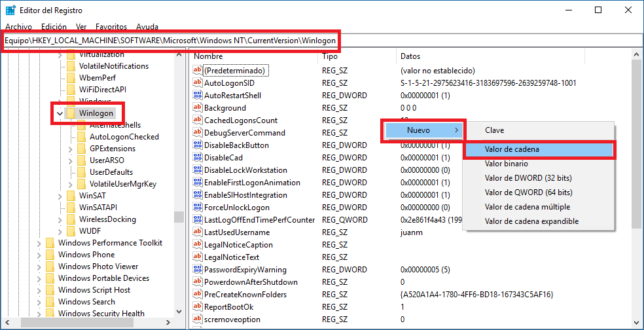The image size is (644, 330).
Task: Open the Archivo menu
Action: point(18,27)
